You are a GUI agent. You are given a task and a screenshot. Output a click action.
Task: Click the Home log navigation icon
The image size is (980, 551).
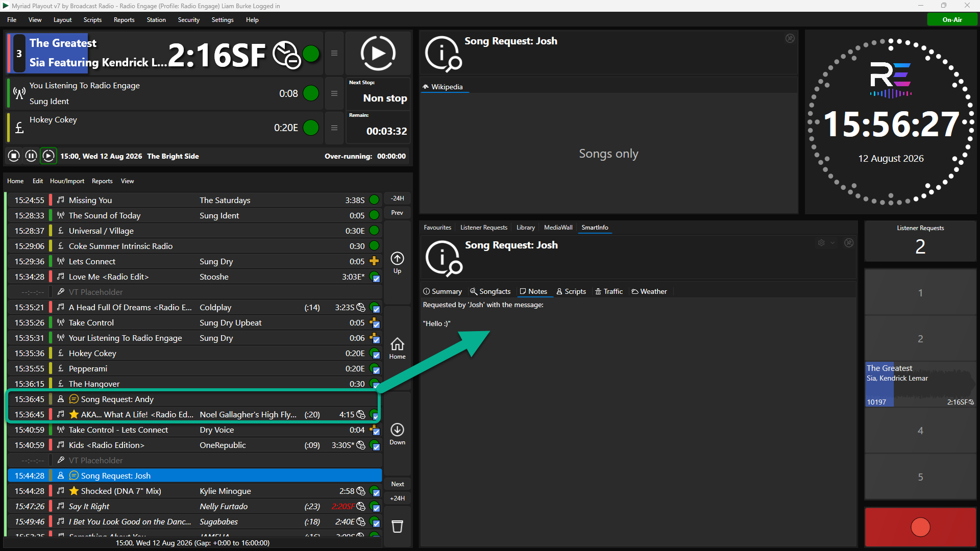click(397, 348)
